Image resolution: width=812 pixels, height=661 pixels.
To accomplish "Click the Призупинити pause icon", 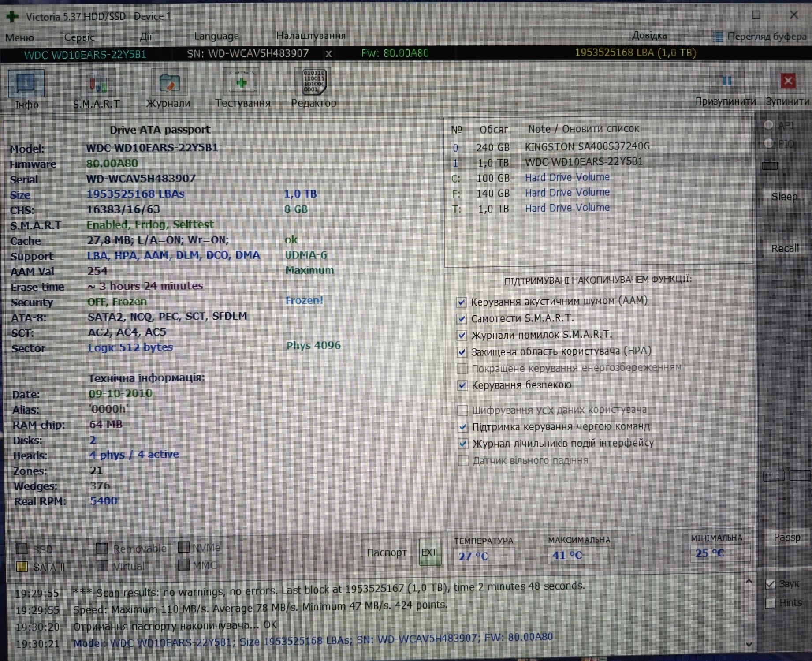I will 726,81.
